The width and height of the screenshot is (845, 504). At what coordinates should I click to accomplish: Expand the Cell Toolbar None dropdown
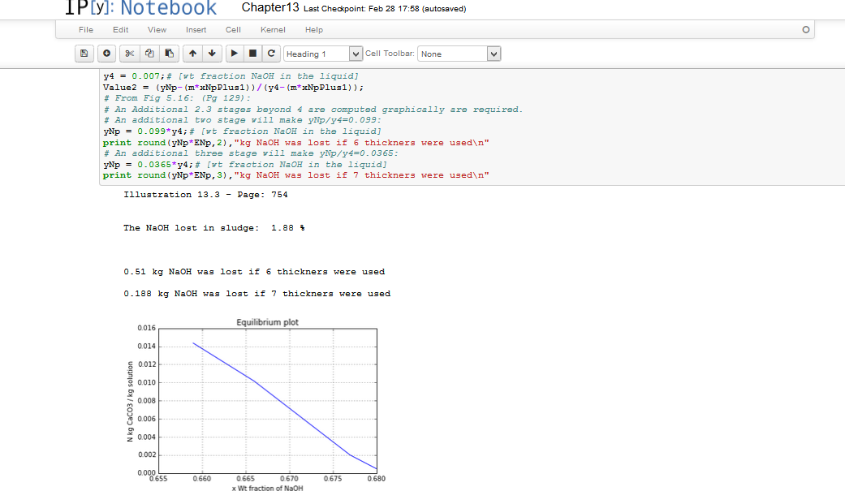point(459,54)
